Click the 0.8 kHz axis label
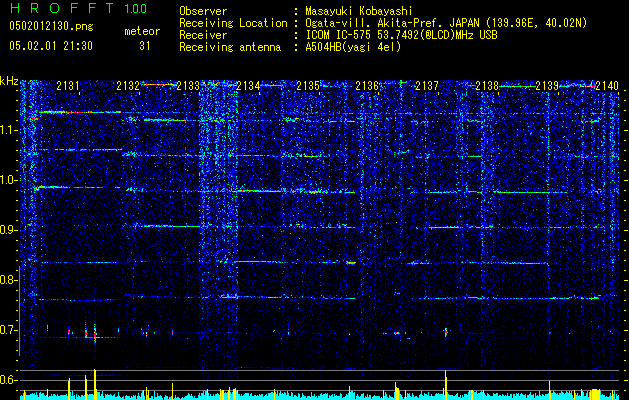 pos(9,280)
